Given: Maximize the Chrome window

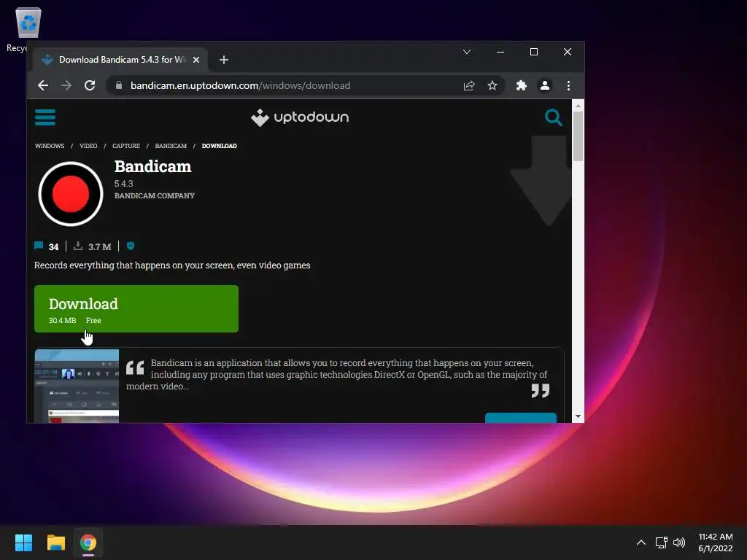Looking at the screenshot, I should click(534, 52).
